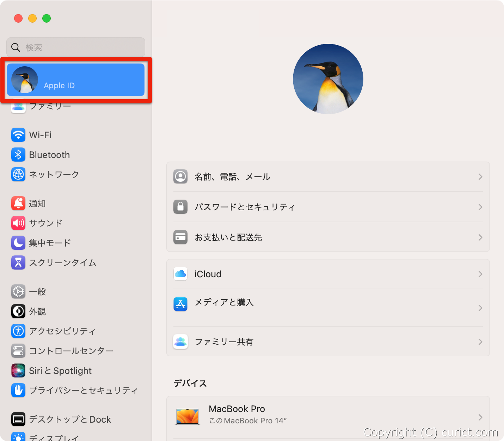Close the window with red button
This screenshot has height=441, width=504.
(x=18, y=18)
